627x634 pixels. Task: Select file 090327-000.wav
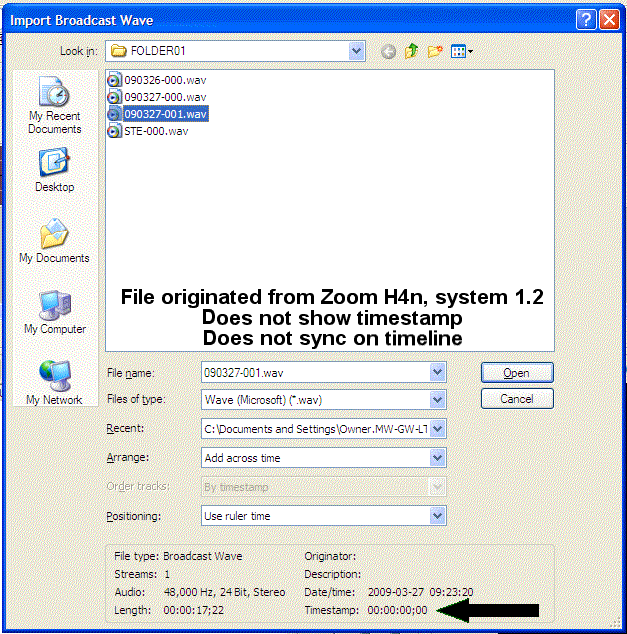(x=165, y=97)
